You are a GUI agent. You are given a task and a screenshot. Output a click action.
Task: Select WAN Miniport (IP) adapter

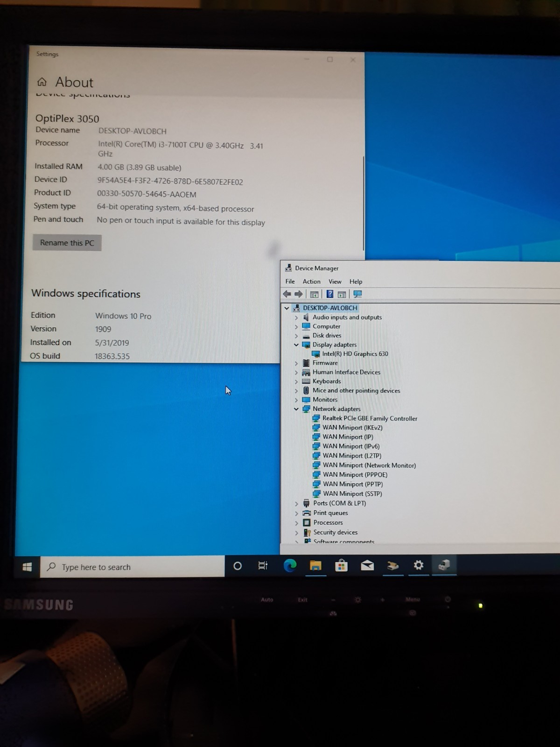pos(348,437)
